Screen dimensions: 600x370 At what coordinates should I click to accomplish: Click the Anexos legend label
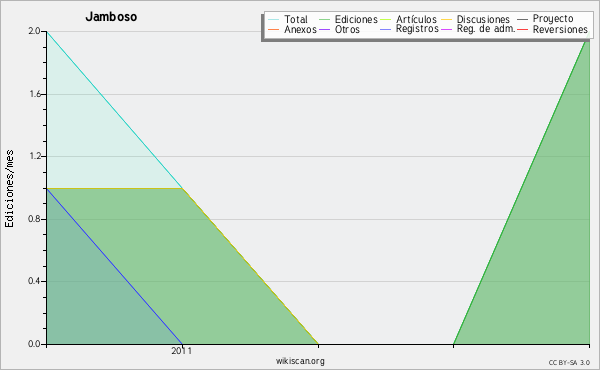[300, 29]
